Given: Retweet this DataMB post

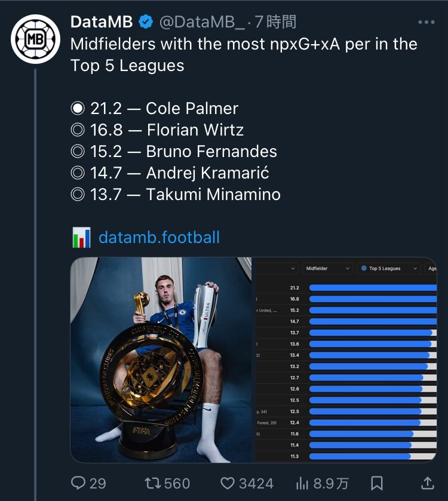Looking at the screenshot, I should [x=154, y=483].
